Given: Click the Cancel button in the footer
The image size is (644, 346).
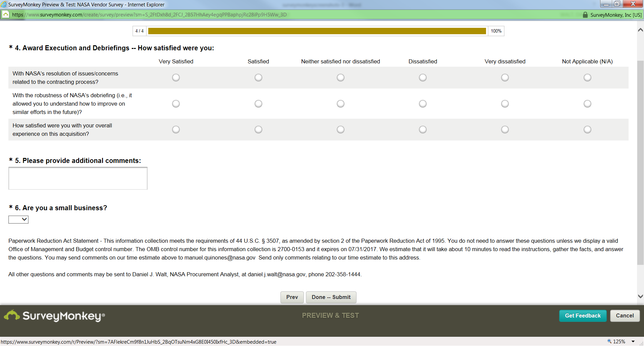Looking at the screenshot, I should tap(625, 316).
